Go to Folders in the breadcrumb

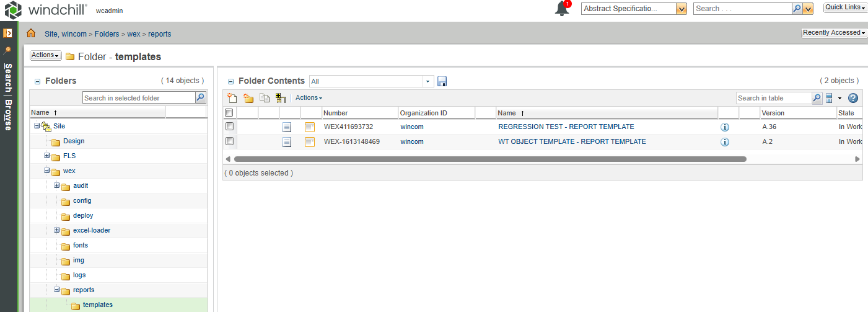pyautogui.click(x=107, y=34)
